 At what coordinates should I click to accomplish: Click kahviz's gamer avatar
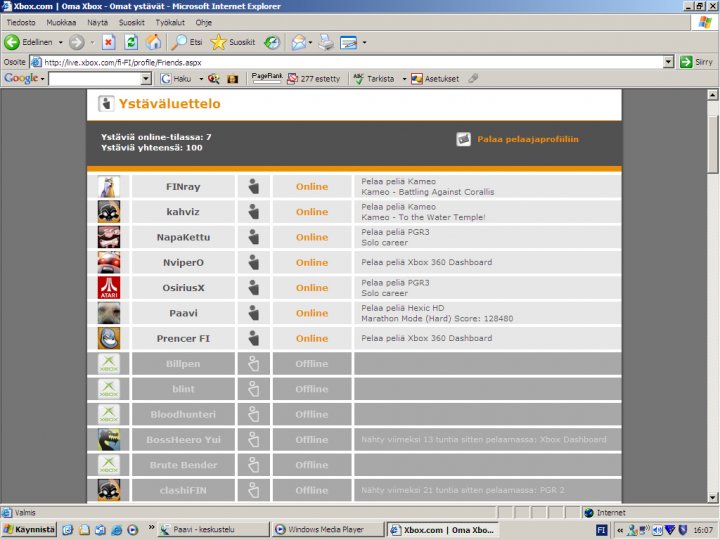click(x=109, y=212)
